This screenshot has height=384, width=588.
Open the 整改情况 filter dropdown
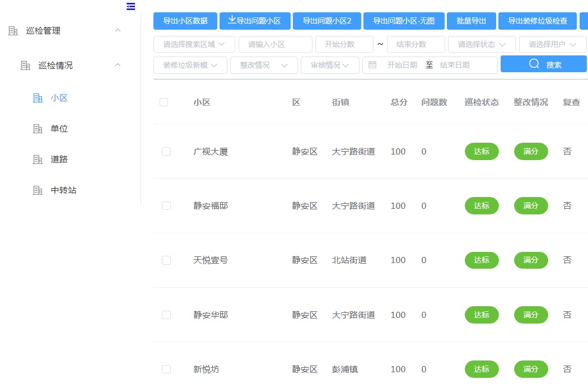pos(264,65)
